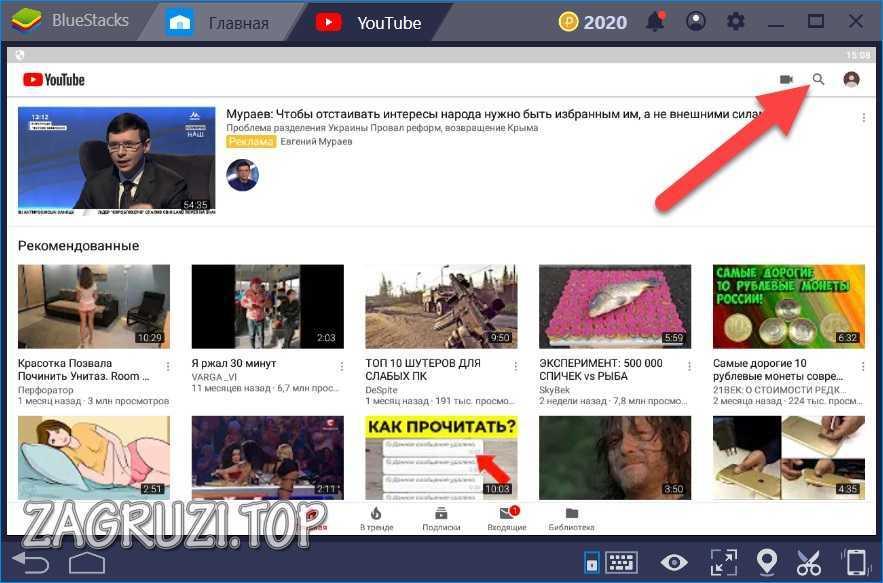
Task: Switch to the YouTube BlueStacks tab
Action: pos(368,23)
